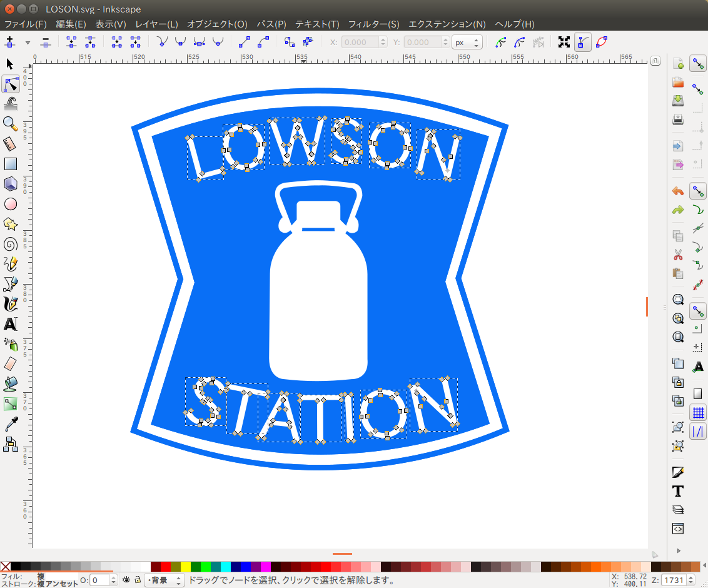
Task: Toggle show transformation handles for nodes
Action: 564,42
